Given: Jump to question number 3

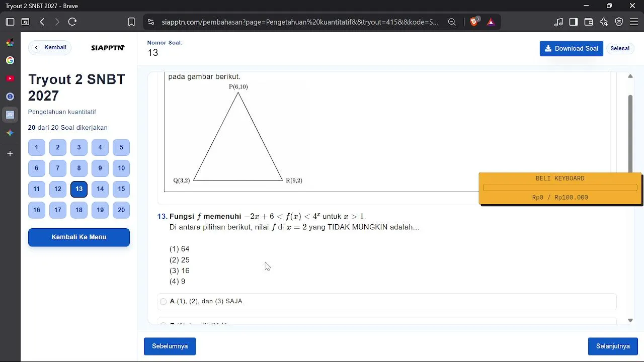Looking at the screenshot, I should click(79, 147).
